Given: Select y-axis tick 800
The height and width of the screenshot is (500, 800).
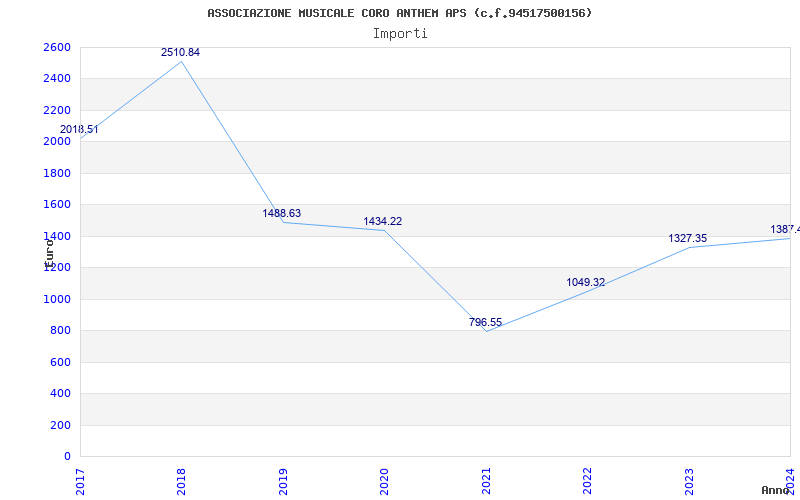Looking at the screenshot, I should point(60,331).
